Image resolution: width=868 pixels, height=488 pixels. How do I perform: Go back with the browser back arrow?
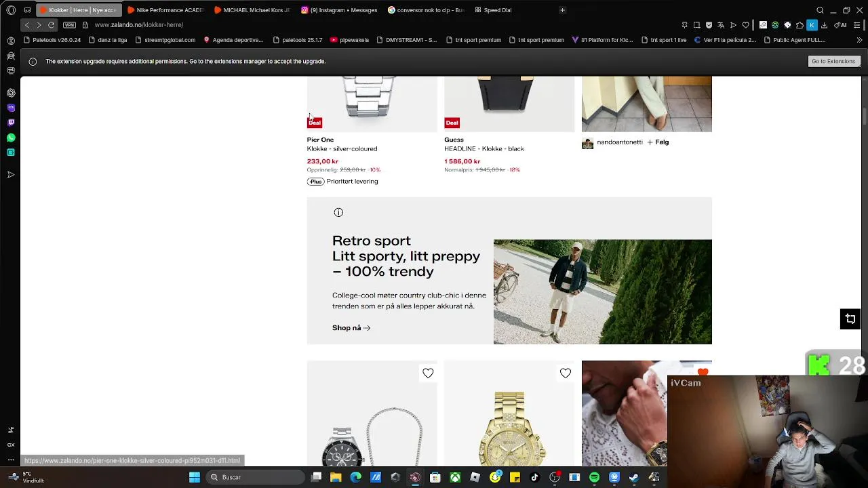[27, 25]
